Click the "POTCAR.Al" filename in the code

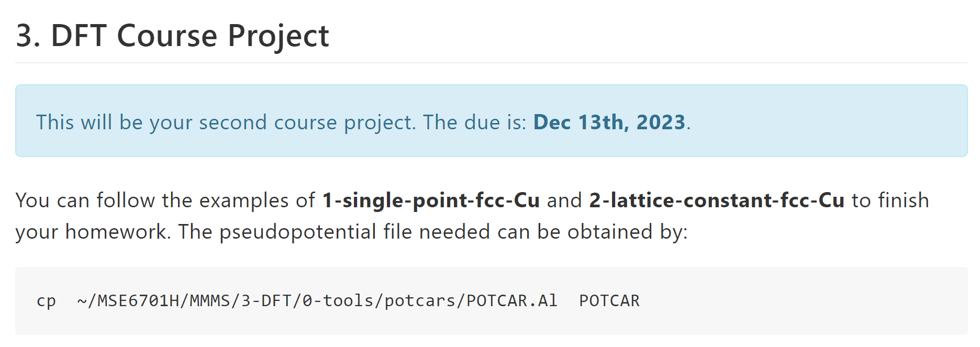click(511, 301)
